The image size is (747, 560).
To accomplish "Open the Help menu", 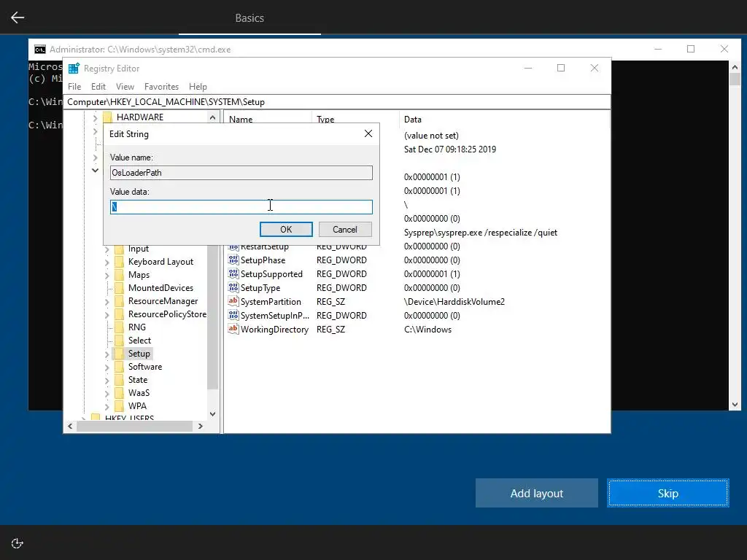I will click(198, 87).
